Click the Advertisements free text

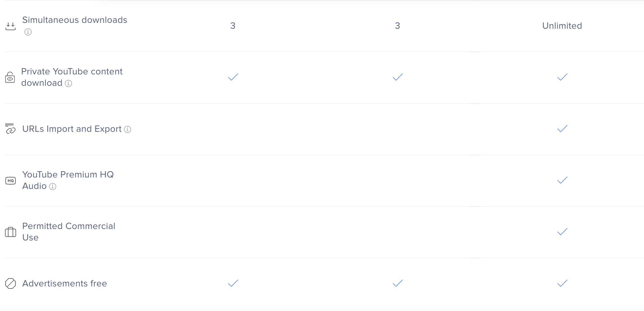(x=65, y=283)
